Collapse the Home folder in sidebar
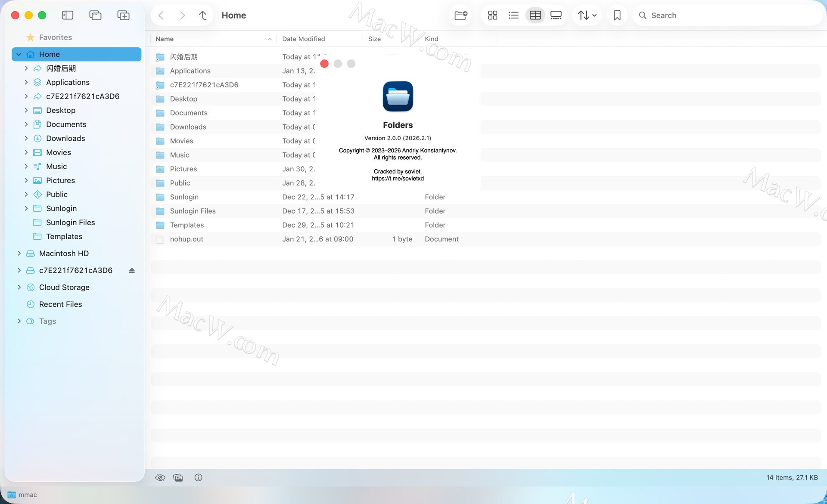This screenshot has height=504, width=827. 19,54
